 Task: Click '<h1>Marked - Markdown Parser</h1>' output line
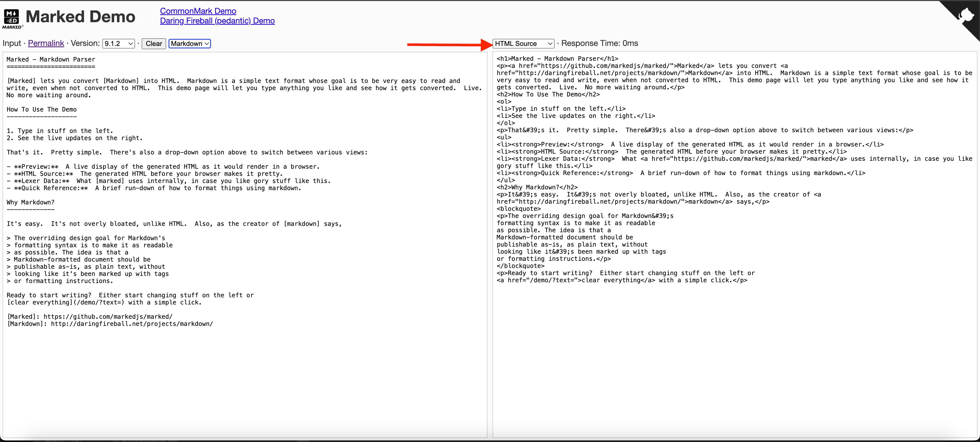pyautogui.click(x=557, y=59)
